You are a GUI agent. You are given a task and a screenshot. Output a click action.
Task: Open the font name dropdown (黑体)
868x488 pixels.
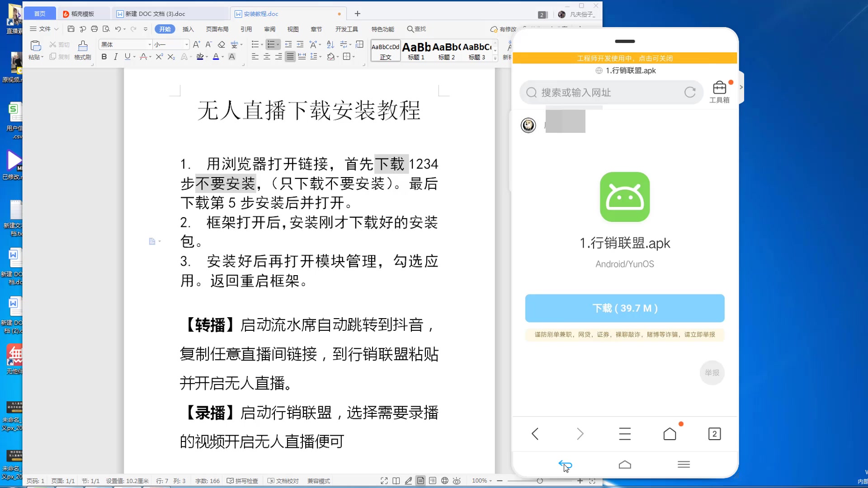[x=150, y=44]
